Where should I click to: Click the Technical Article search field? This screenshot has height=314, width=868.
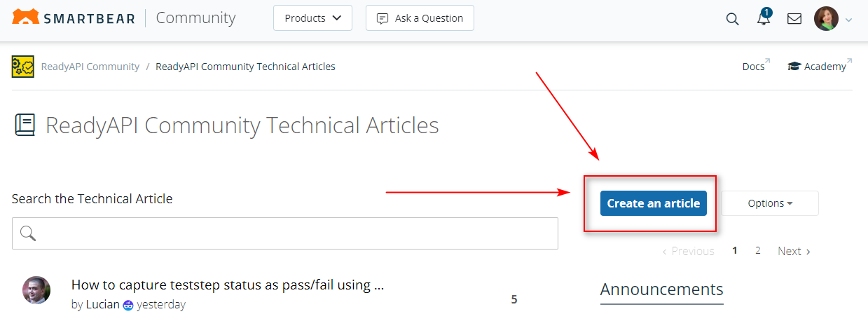pos(285,233)
